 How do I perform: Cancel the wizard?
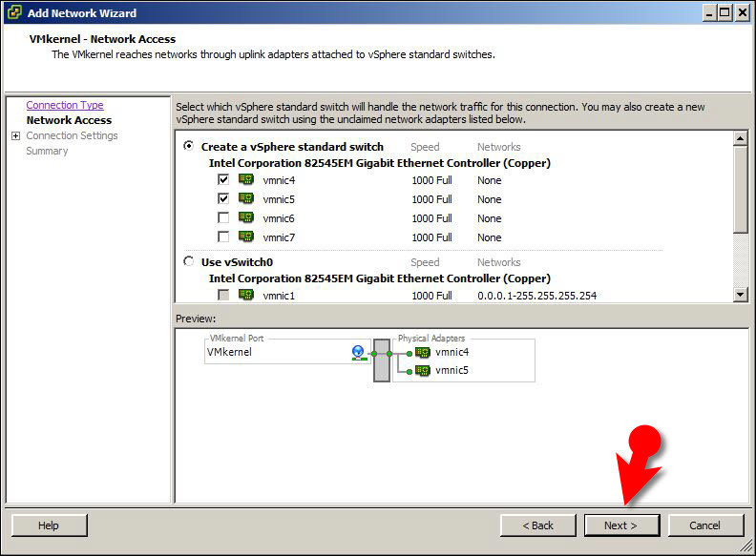(x=705, y=525)
